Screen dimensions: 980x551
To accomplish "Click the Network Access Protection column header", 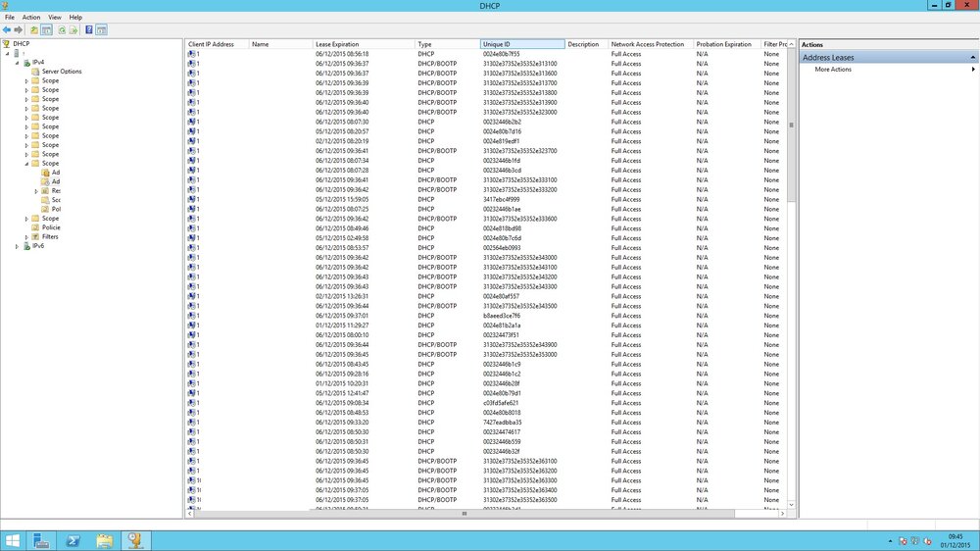I will [x=651, y=44].
